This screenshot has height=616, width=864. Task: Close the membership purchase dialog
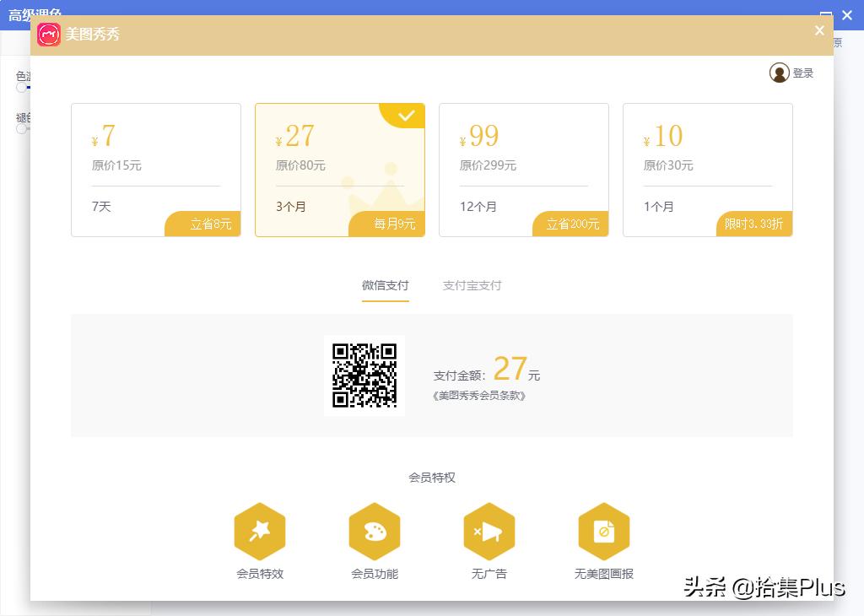tap(819, 30)
